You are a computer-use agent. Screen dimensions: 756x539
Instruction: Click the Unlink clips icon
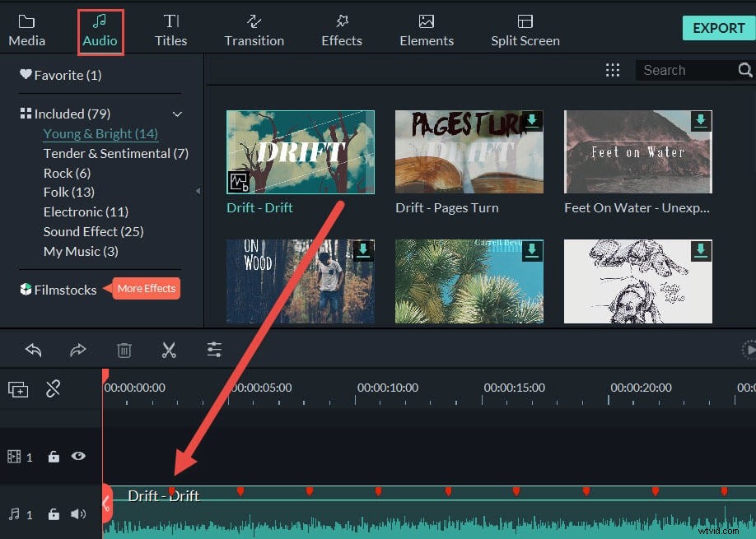(54, 388)
